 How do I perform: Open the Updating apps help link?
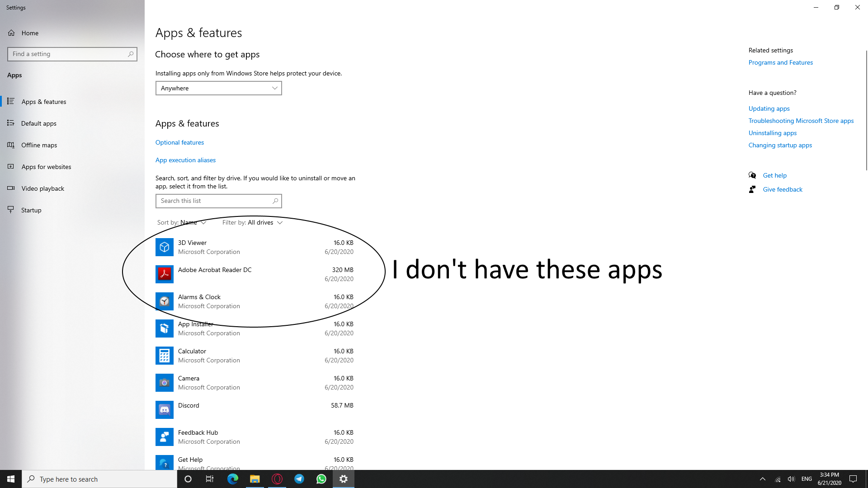coord(769,108)
